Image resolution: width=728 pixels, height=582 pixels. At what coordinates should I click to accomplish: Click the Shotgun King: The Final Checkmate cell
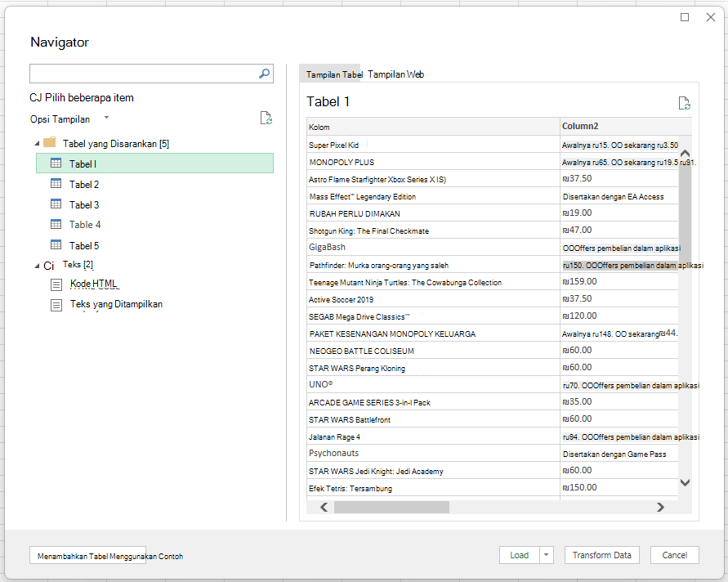point(433,231)
